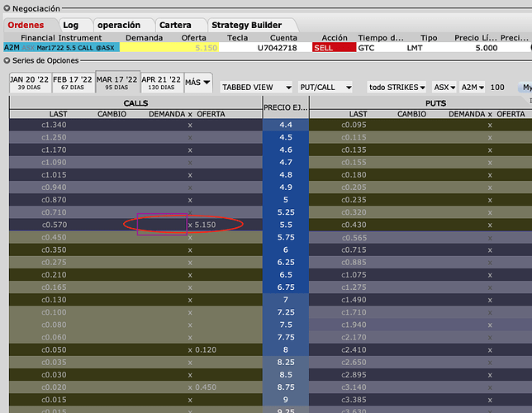Select the MAR 17 '22 expiry tab
532x413 pixels.
click(116, 83)
